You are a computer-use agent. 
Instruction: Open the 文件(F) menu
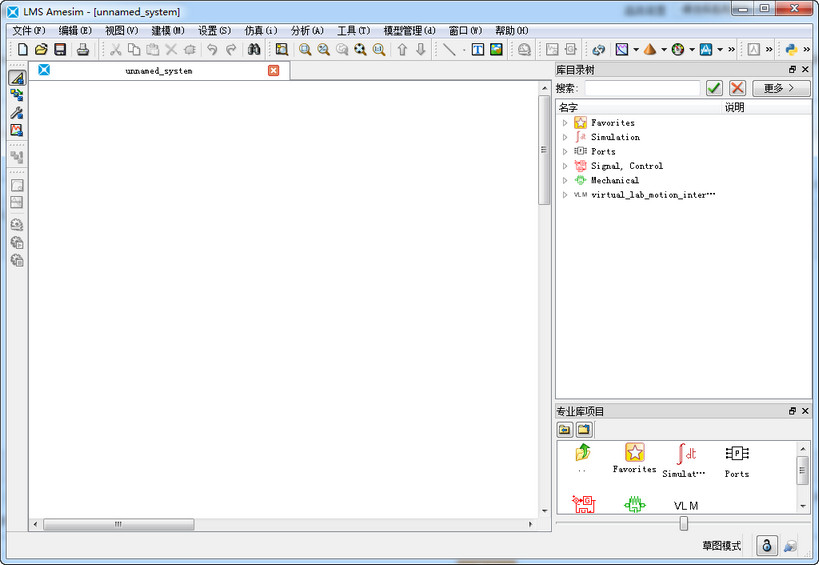click(29, 31)
